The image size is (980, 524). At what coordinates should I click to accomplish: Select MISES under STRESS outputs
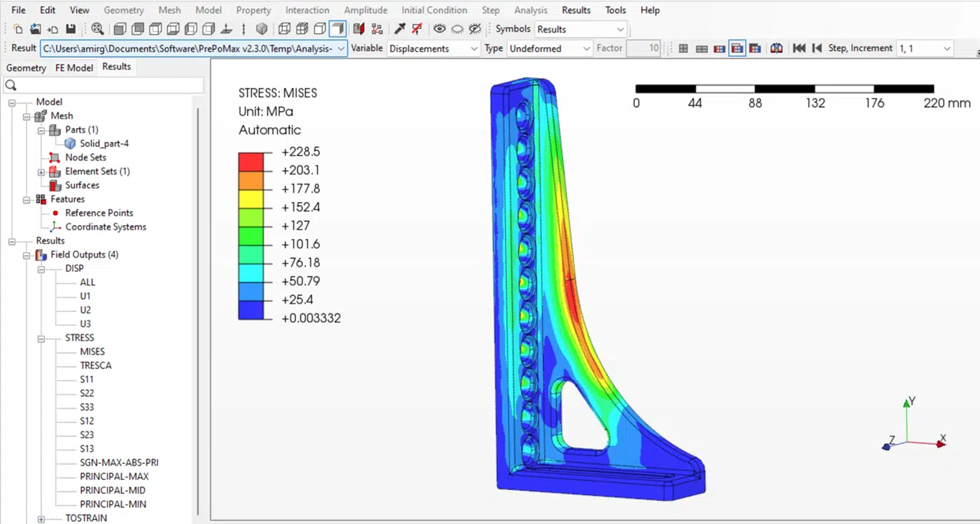point(92,351)
